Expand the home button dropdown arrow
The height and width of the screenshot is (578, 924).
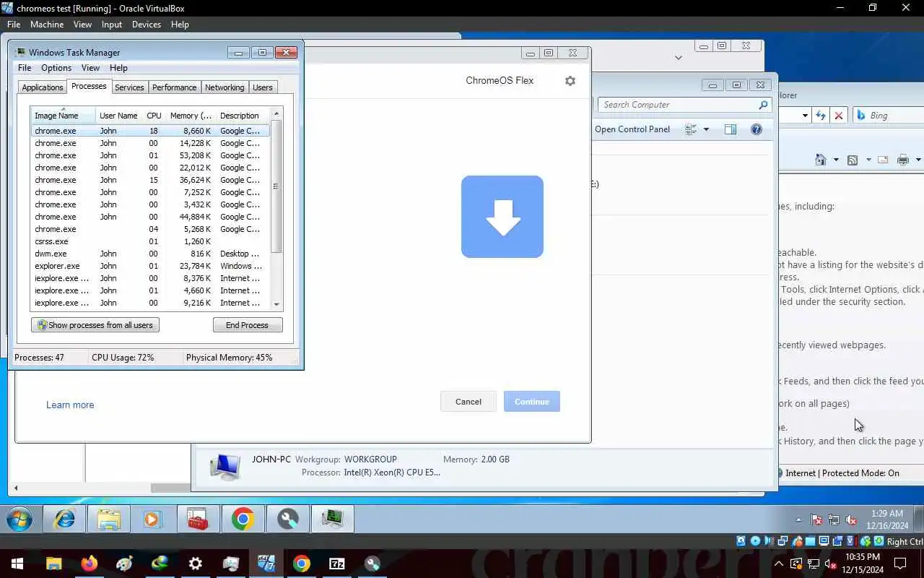pos(835,160)
